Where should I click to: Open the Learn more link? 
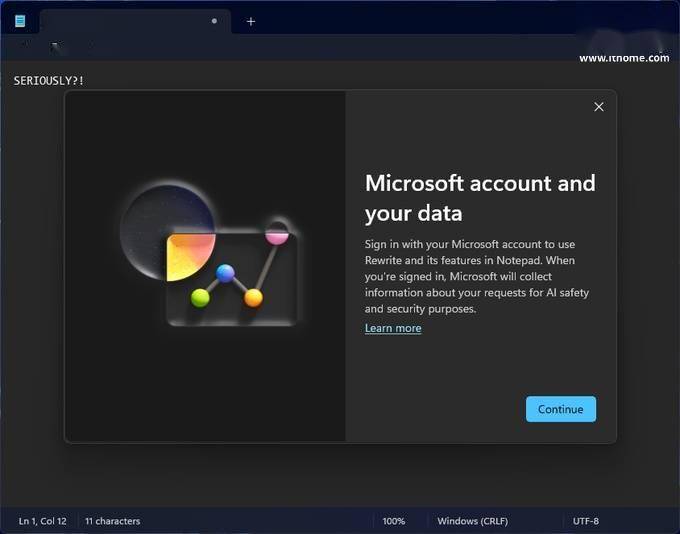pos(393,328)
